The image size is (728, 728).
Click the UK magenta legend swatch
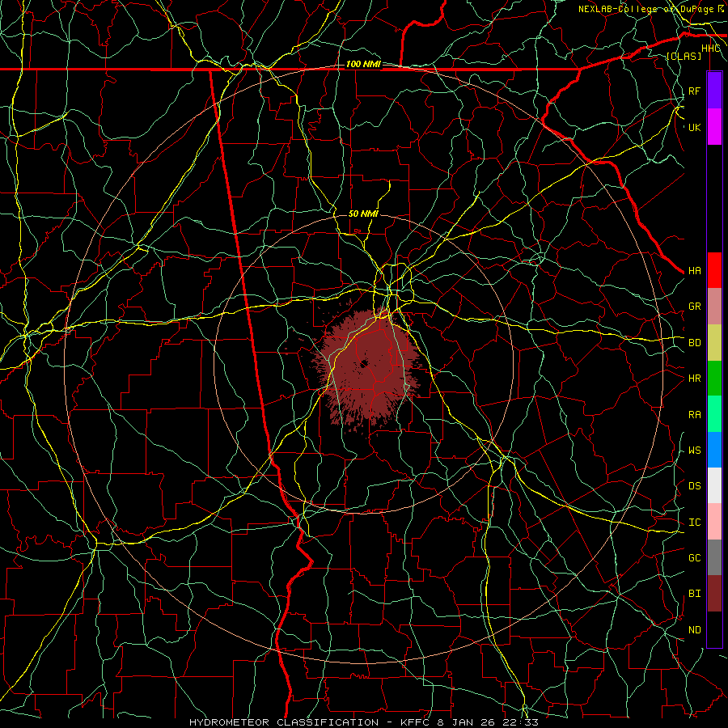point(714,127)
